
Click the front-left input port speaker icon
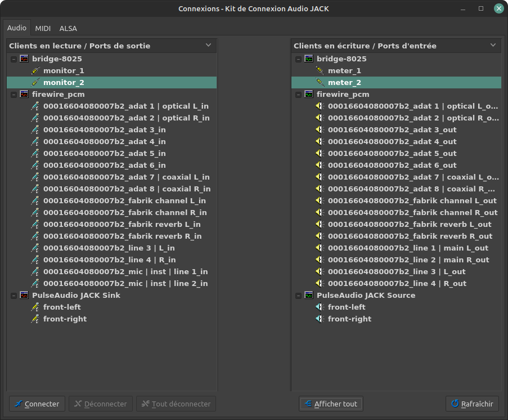320,307
